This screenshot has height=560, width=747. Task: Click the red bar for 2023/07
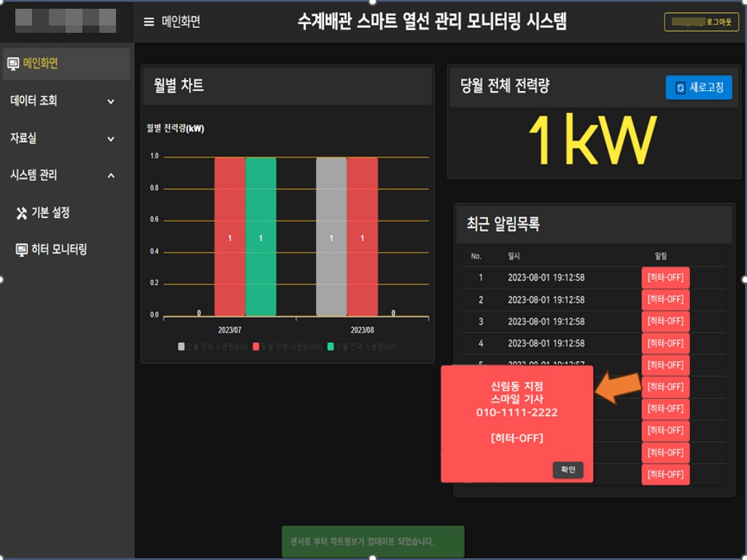pyautogui.click(x=230, y=237)
